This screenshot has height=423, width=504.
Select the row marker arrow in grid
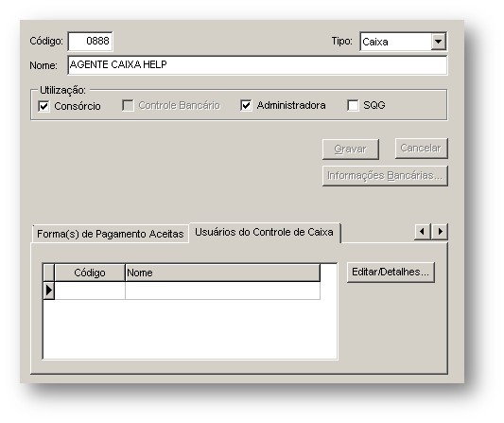point(49,291)
